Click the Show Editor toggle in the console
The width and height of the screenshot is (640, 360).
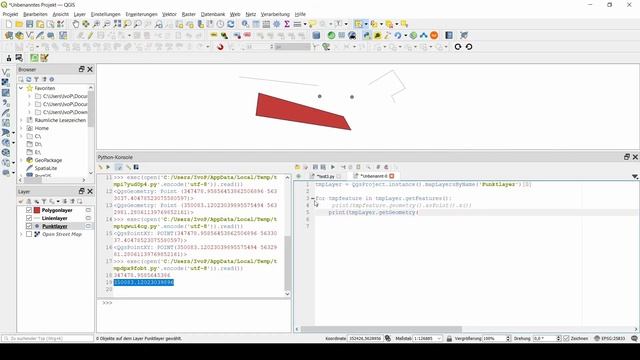(118, 167)
